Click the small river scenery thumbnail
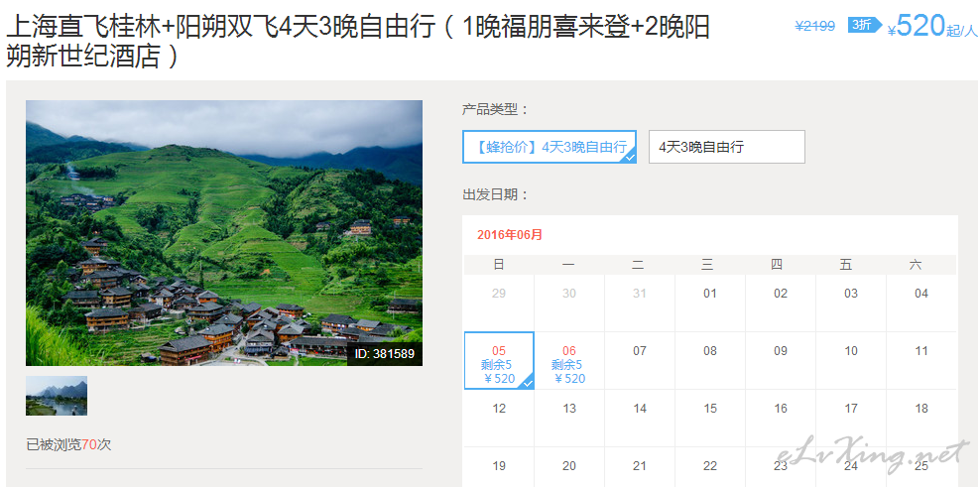Viewport: 980px width, 487px height. [57, 396]
